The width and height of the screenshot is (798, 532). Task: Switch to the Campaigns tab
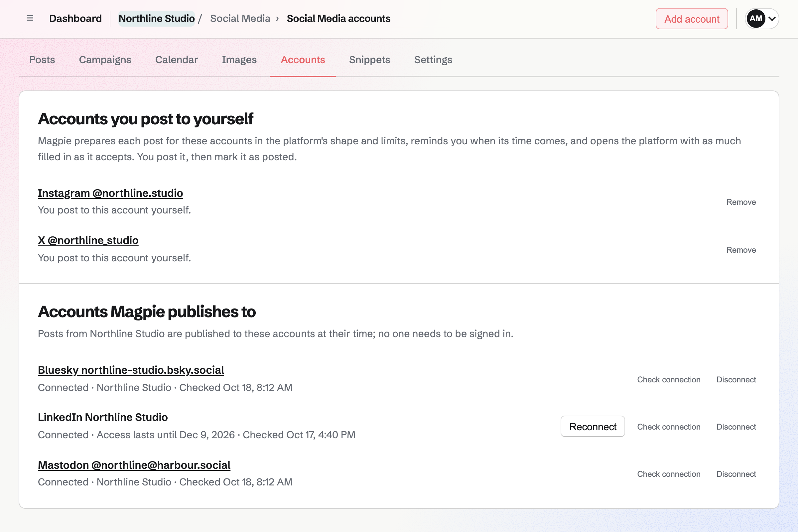tap(105, 60)
